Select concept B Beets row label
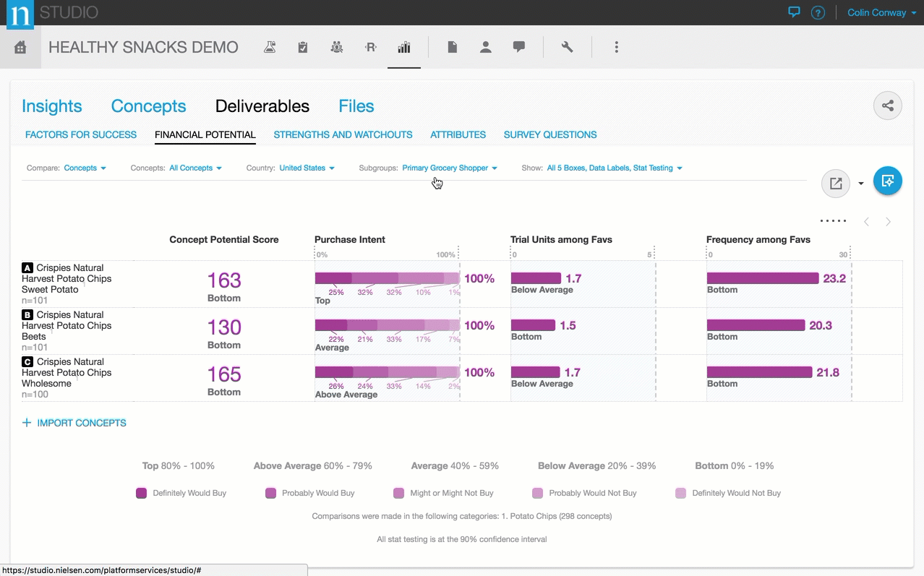924x576 pixels. click(x=67, y=325)
